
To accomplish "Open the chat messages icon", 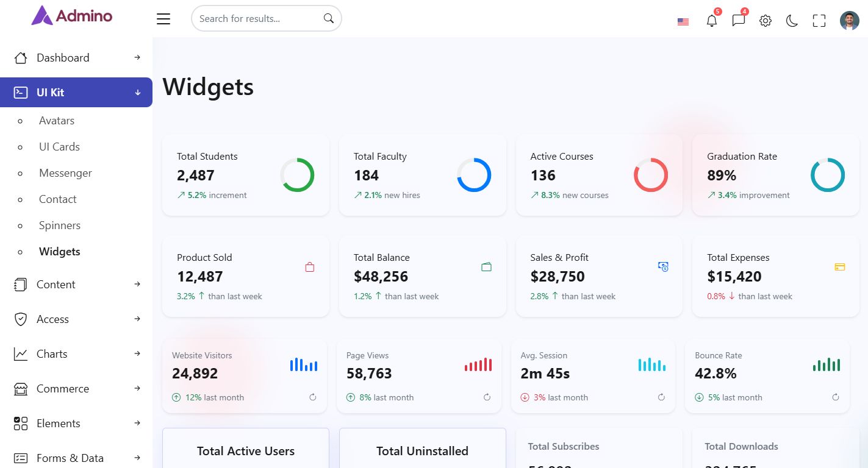I will pos(738,21).
